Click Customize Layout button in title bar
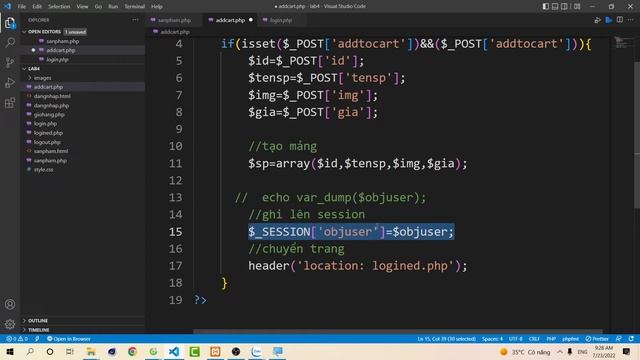 pyautogui.click(x=577, y=6)
